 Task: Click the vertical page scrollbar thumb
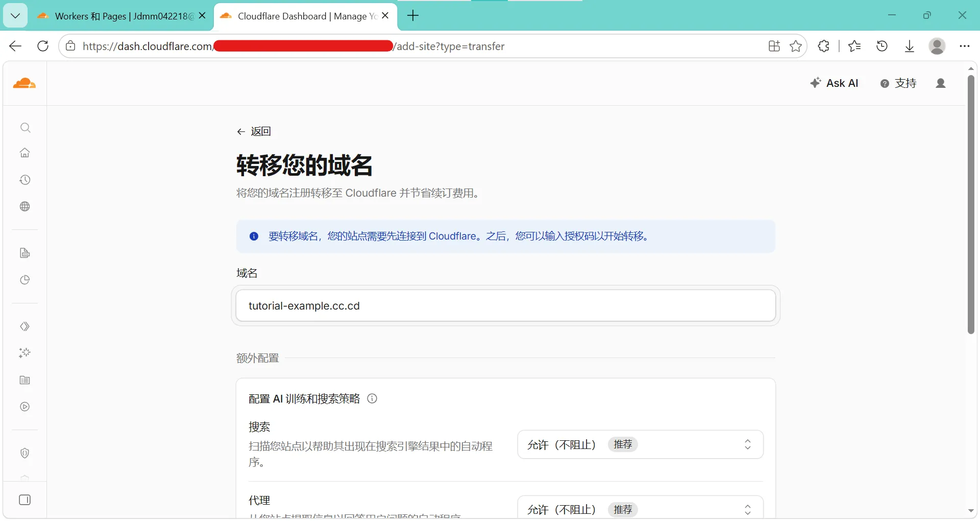point(971,204)
